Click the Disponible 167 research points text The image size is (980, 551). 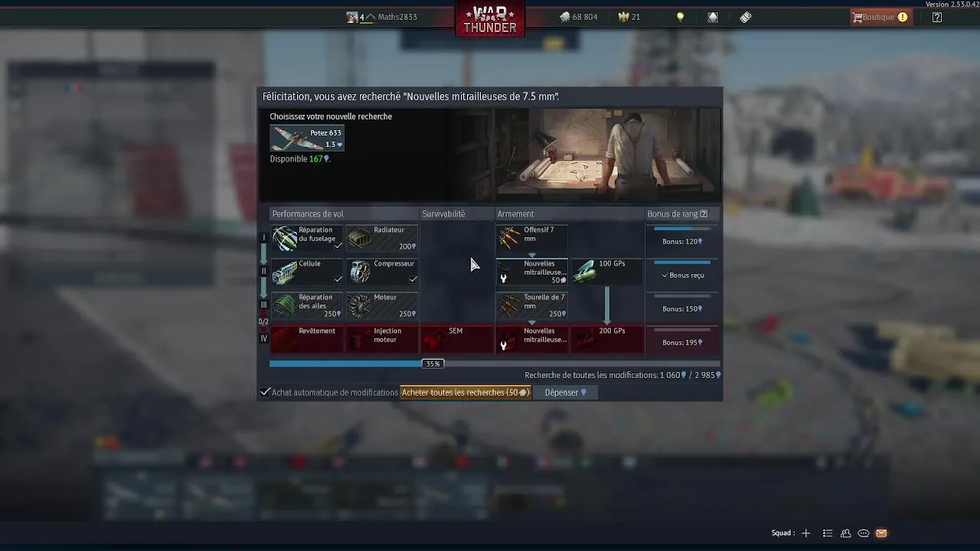[300, 159]
